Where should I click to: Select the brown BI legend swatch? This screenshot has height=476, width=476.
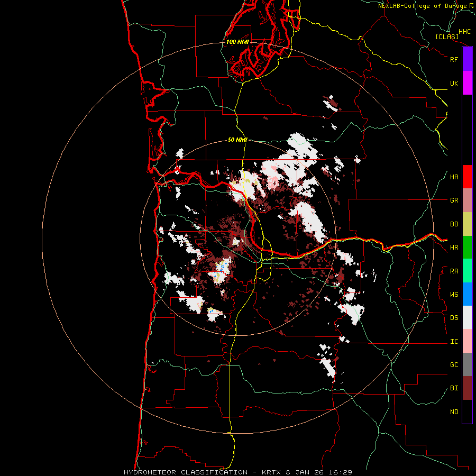467,388
